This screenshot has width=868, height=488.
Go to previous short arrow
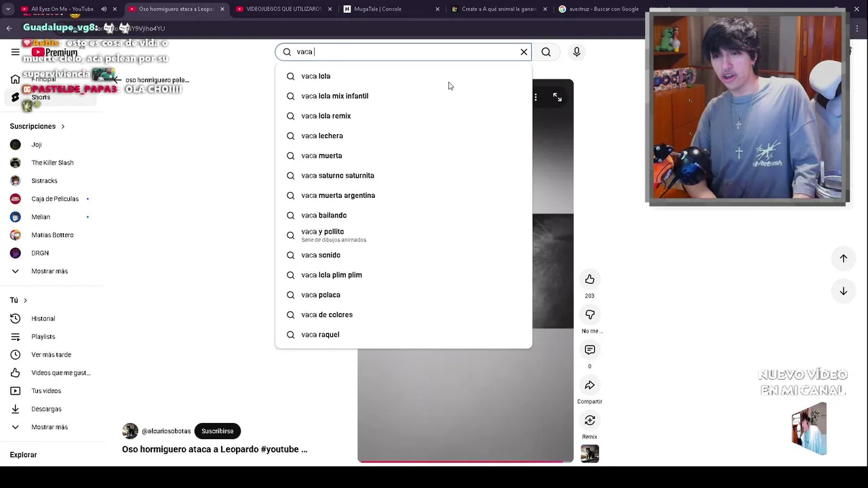coord(844,258)
